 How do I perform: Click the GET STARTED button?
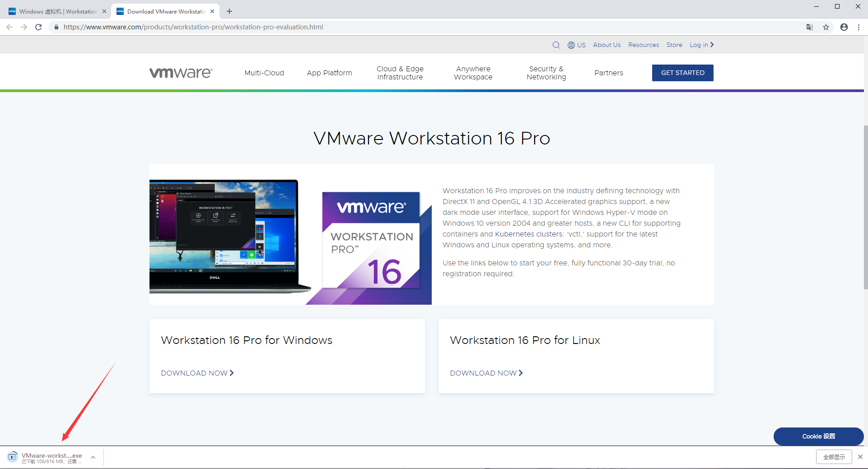click(682, 73)
